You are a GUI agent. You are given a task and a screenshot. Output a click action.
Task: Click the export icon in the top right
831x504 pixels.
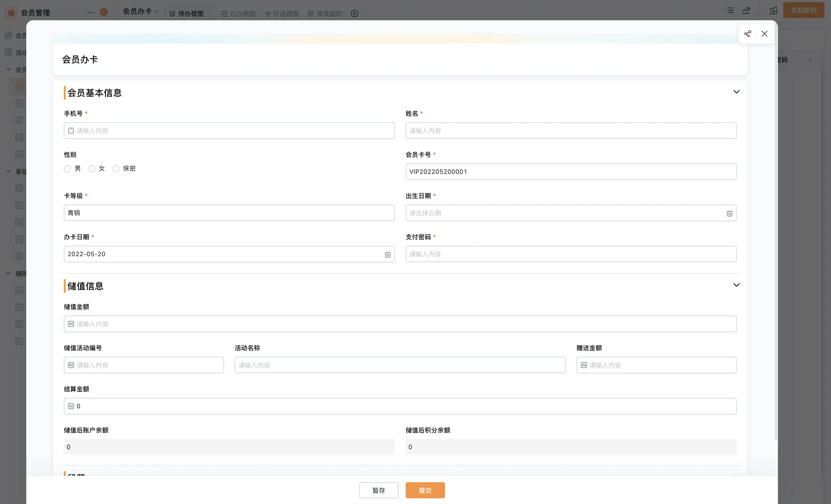click(x=773, y=10)
